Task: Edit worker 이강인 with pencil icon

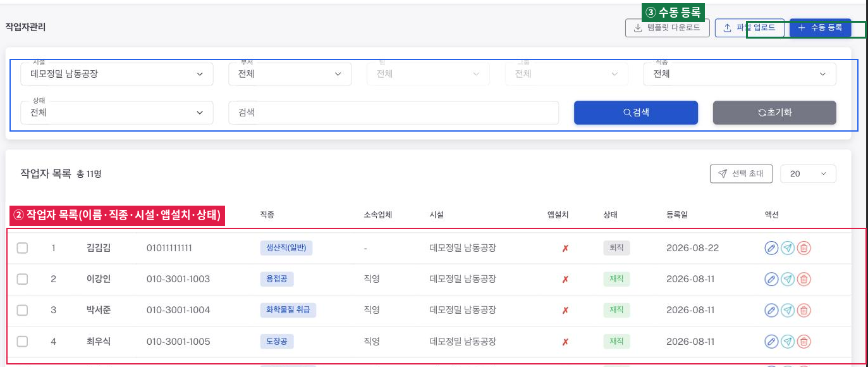Action: 771,279
